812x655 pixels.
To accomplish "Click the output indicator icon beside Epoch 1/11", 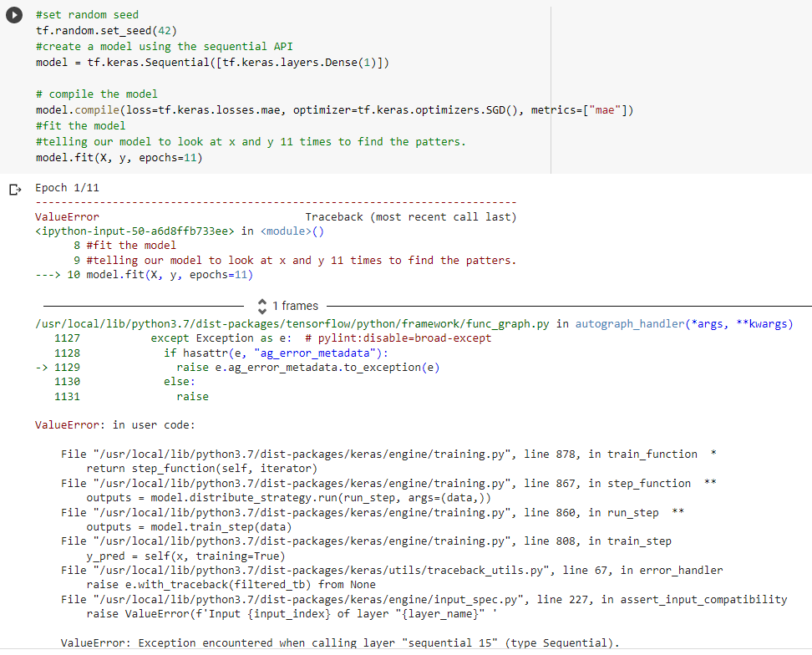I will point(15,190).
